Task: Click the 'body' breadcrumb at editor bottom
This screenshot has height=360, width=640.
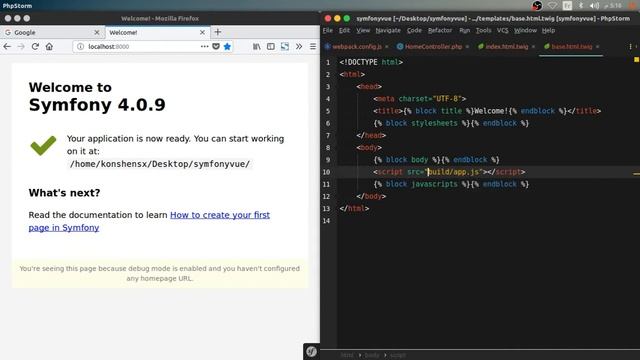Action: (372, 355)
